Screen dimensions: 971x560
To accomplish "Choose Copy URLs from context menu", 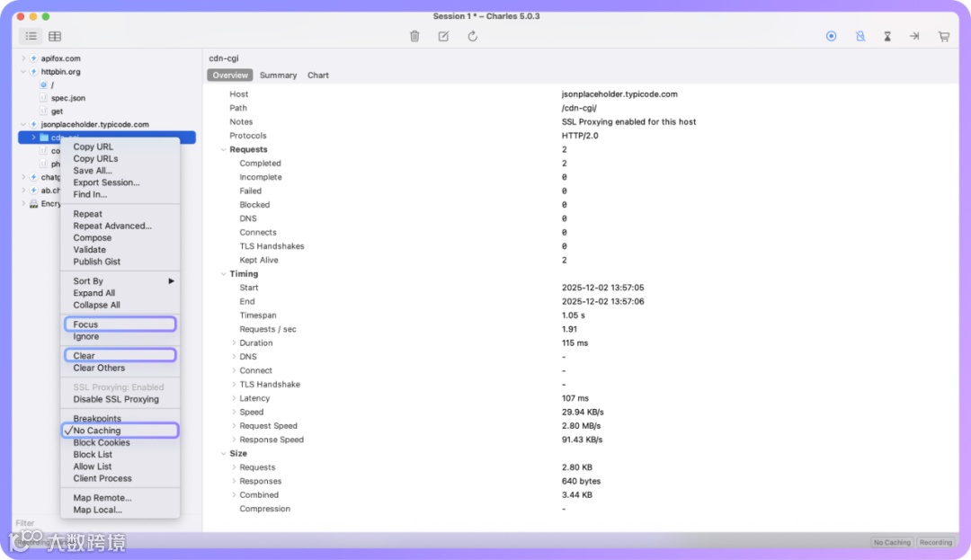I will 120,158.
